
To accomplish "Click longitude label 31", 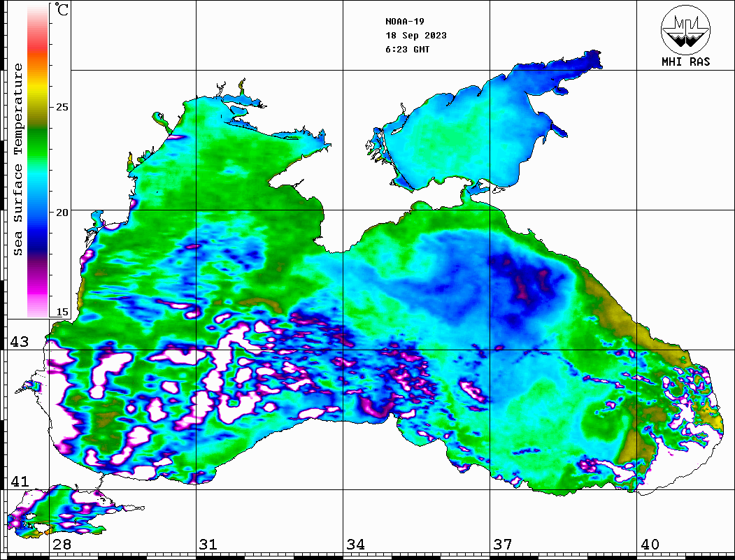I will pos(208,544).
